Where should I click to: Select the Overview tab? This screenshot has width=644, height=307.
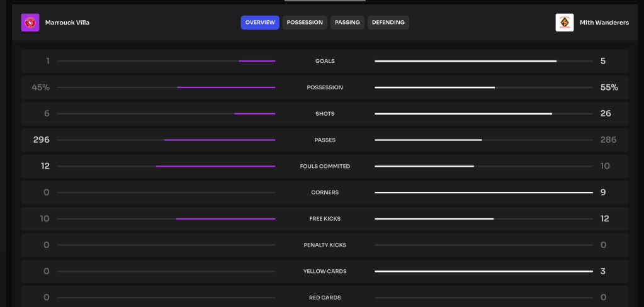(259, 23)
